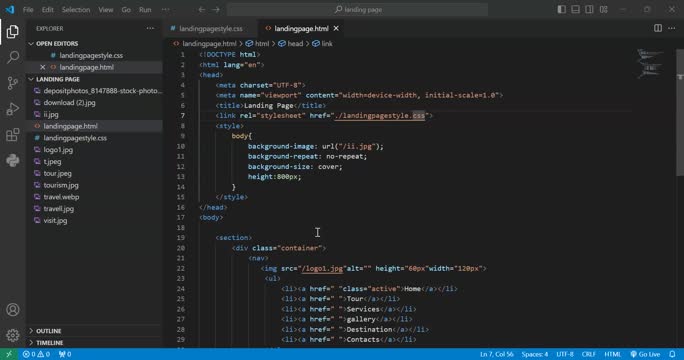Show more menu items ellipsis
This screenshot has height=360, width=684.
165,9
